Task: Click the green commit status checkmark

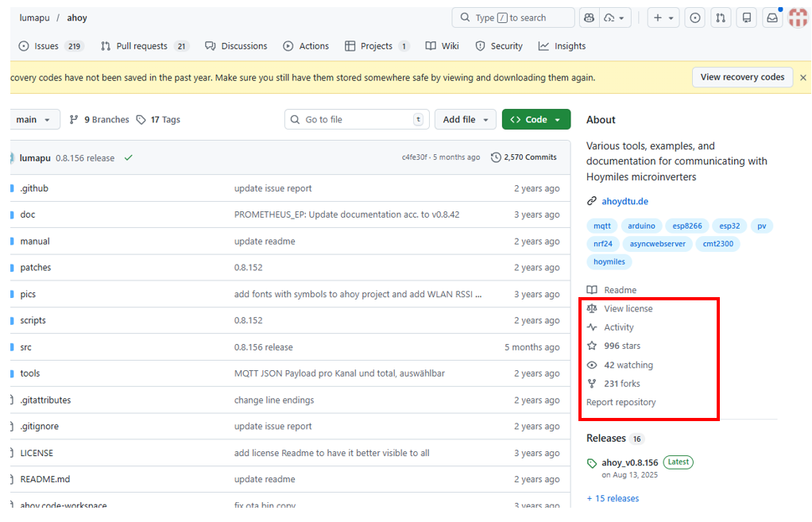Action: point(128,158)
